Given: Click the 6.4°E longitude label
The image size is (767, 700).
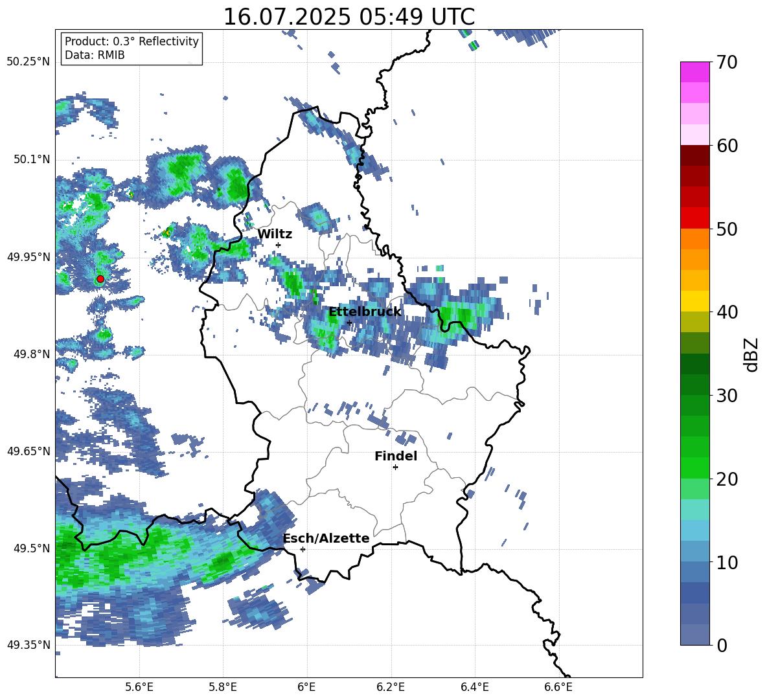Looking at the screenshot, I should pyautogui.click(x=474, y=687).
